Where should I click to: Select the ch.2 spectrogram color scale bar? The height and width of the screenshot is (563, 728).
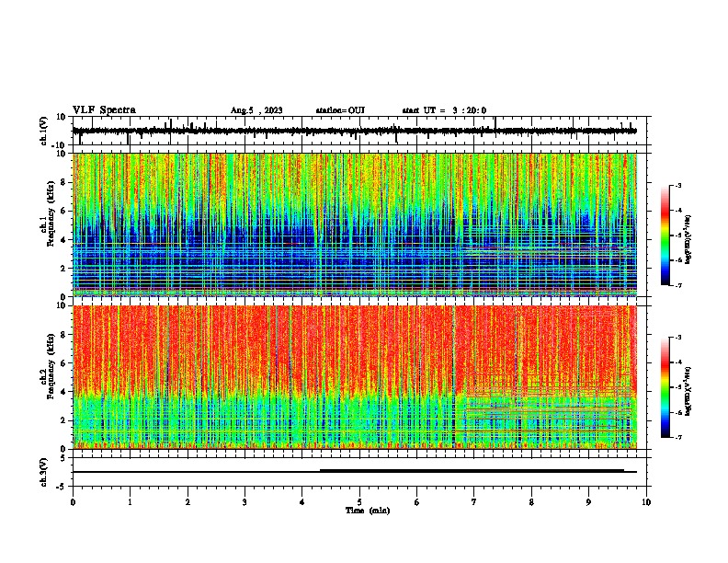665,387
